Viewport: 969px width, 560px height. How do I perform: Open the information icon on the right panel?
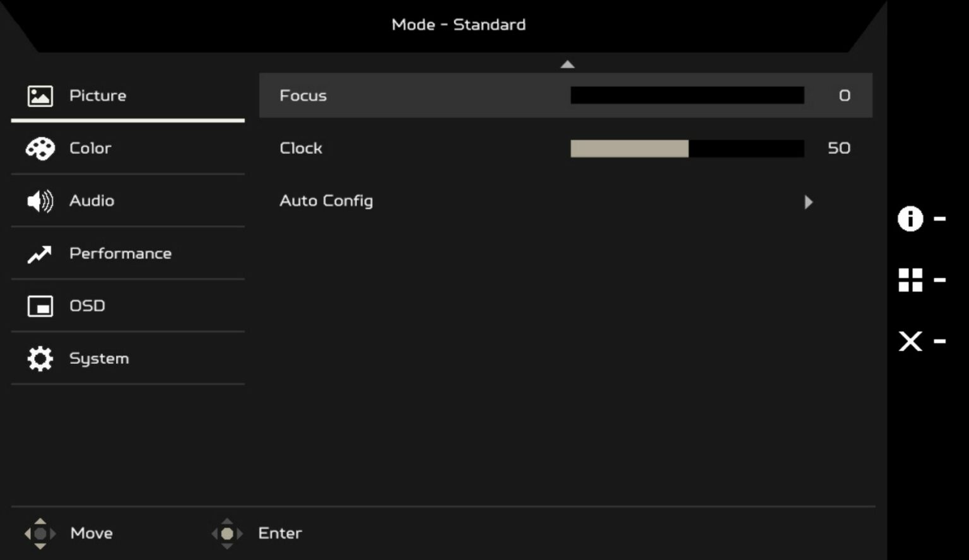point(910,219)
